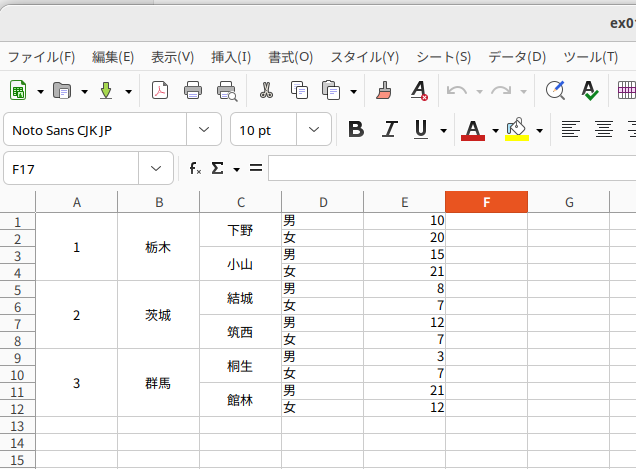Viewport: 636px width, 469px height.
Task: Select the Clone Formatting paintbrush icon
Action: 384,90
